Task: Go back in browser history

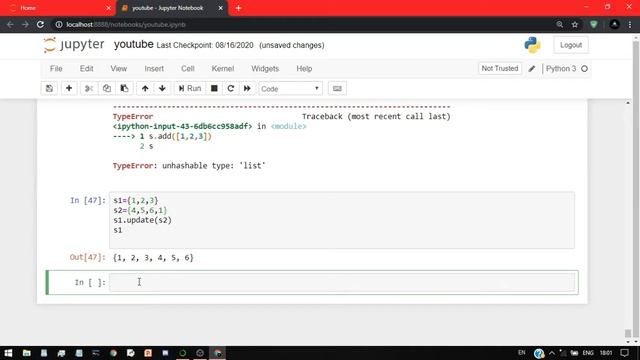Action: [10, 24]
